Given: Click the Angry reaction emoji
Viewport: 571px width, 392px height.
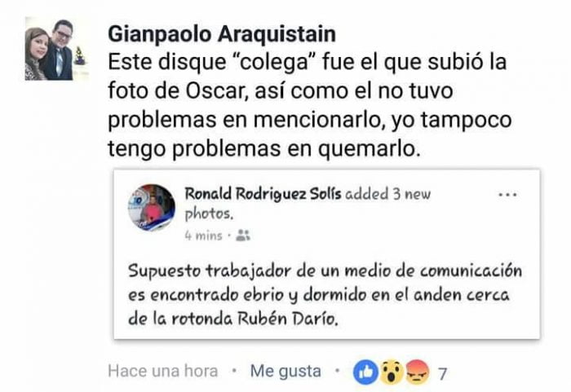Looking at the screenshot, I should point(417,372).
